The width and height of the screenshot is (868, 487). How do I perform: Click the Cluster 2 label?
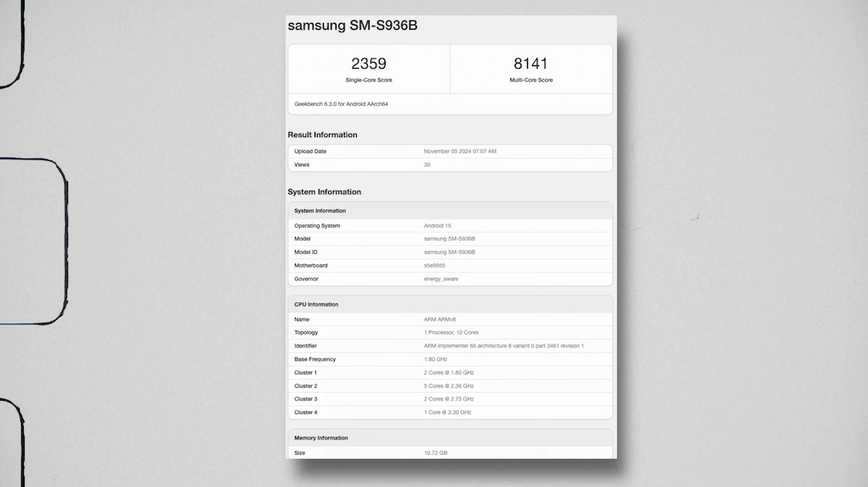coord(305,385)
